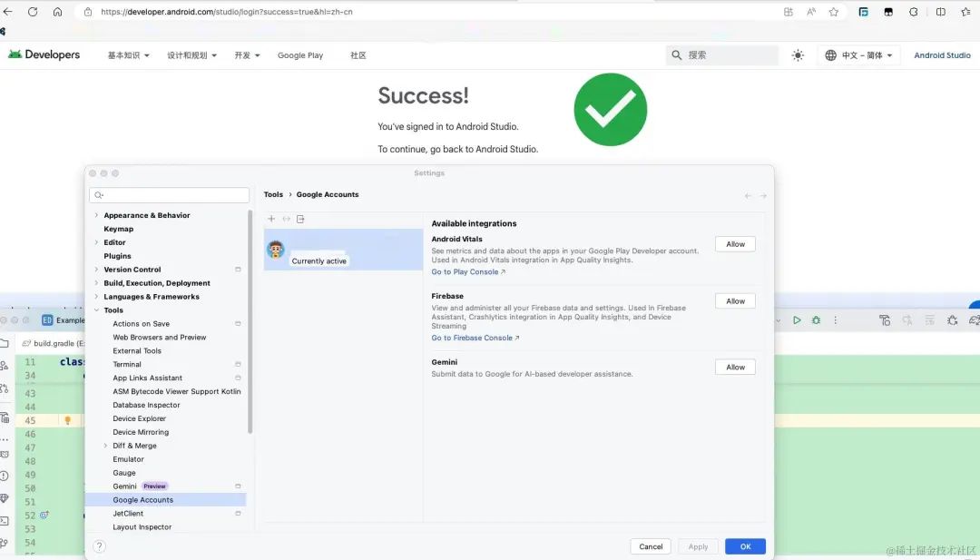Click the Run play icon in Android Studio toolbar

tap(797, 320)
